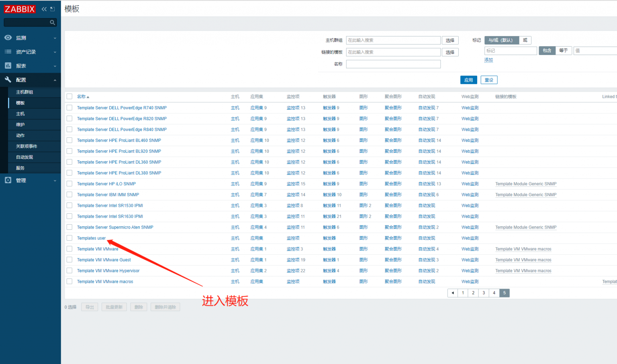The image size is (617, 364).
Task: Click 选择 button for 主机群组
Action: click(x=450, y=41)
